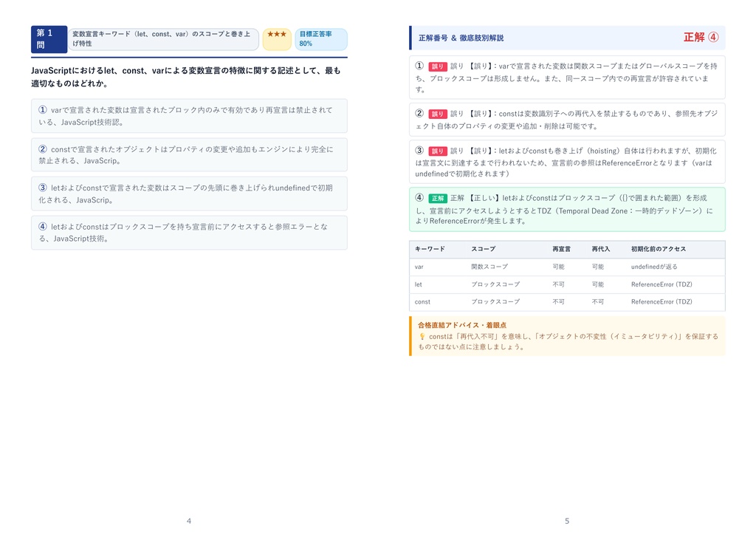The width and height of the screenshot is (756, 537).
Task: Click ReferenceError (TDZ) in the const row
Action: (661, 301)
